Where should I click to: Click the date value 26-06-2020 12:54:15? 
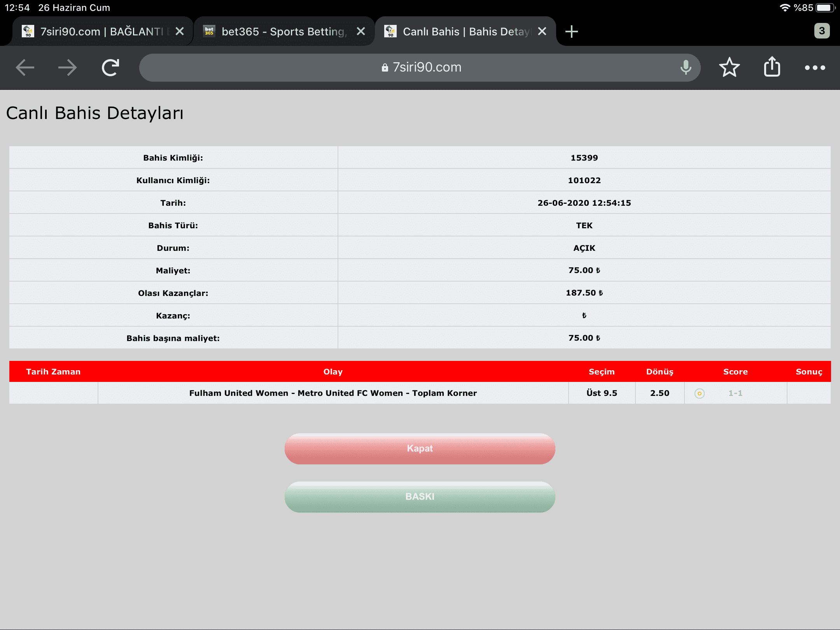tap(584, 203)
